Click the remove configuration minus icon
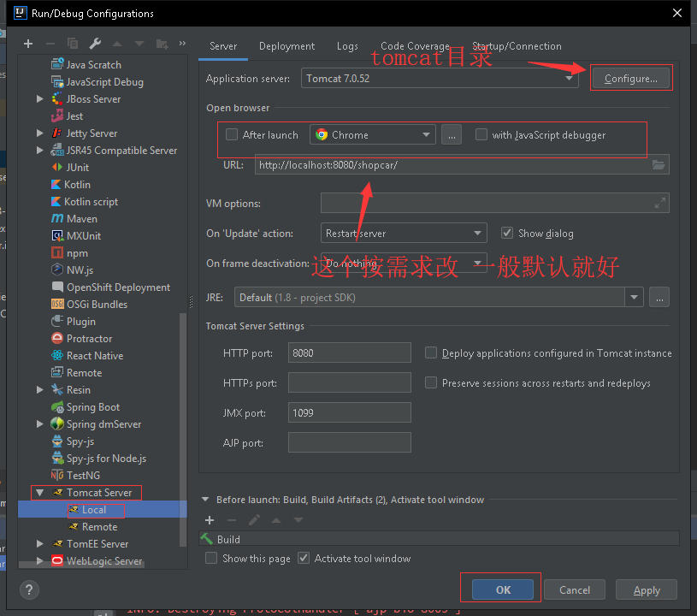This screenshot has height=616, width=697. pos(50,44)
